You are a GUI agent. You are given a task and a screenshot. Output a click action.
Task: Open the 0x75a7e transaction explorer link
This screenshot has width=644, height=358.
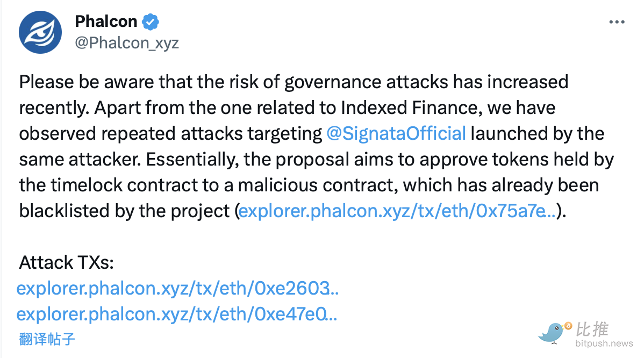point(397,211)
